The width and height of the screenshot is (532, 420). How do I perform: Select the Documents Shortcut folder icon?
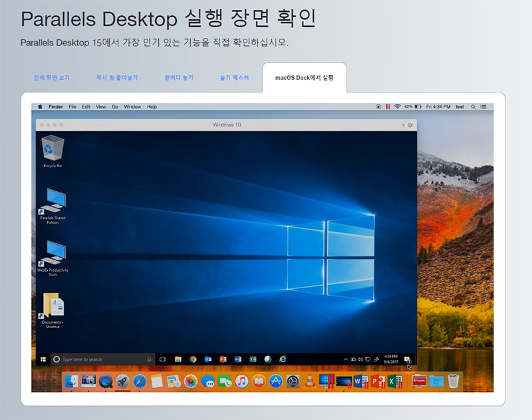click(53, 310)
